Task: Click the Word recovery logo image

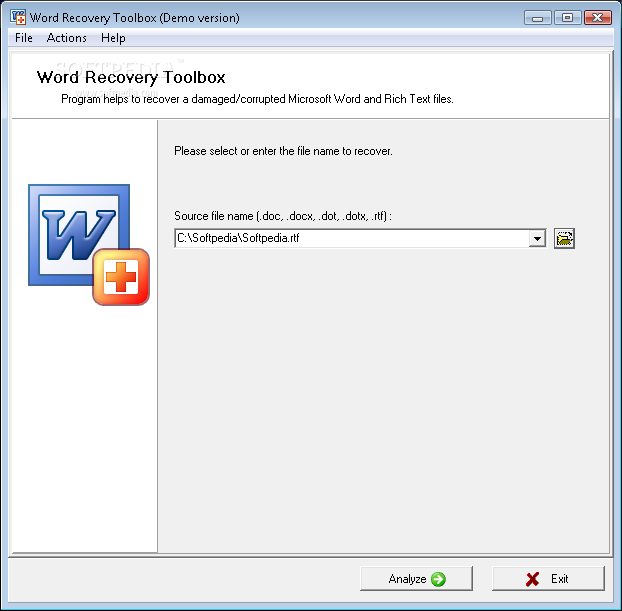Action: (x=89, y=244)
